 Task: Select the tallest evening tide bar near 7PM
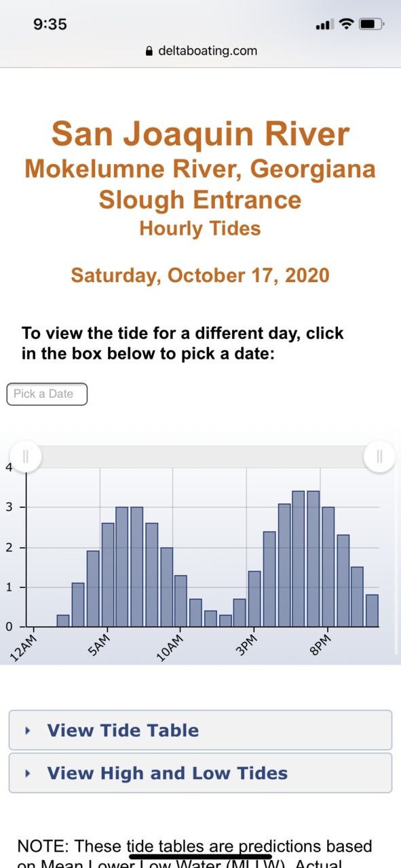click(x=313, y=559)
